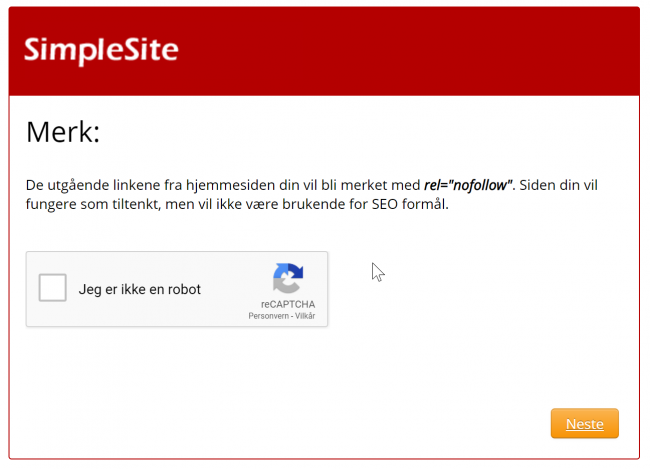650x469 pixels.
Task: Click the "Merk:" heading text
Action: 63,132
